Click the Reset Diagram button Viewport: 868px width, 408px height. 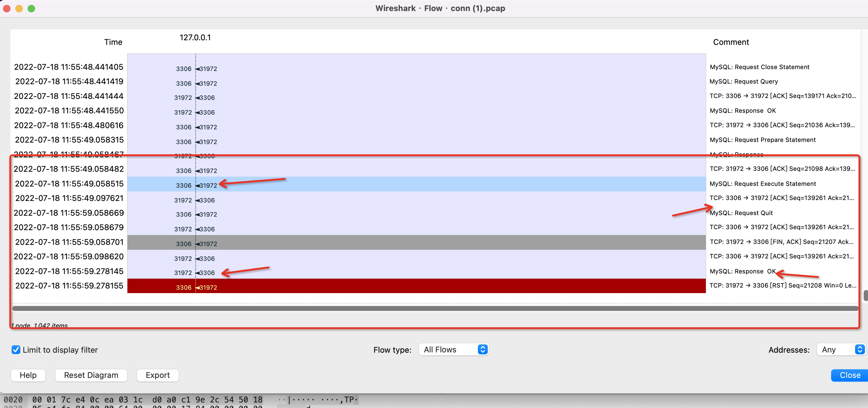click(91, 375)
